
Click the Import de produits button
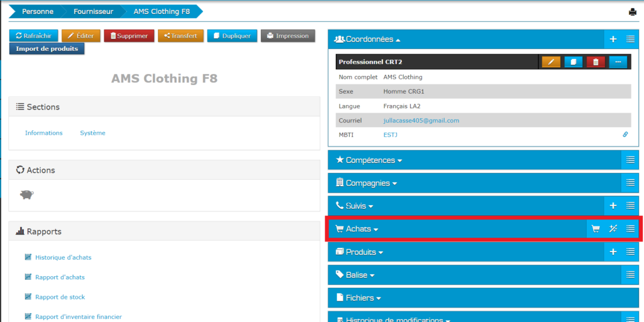click(x=47, y=48)
